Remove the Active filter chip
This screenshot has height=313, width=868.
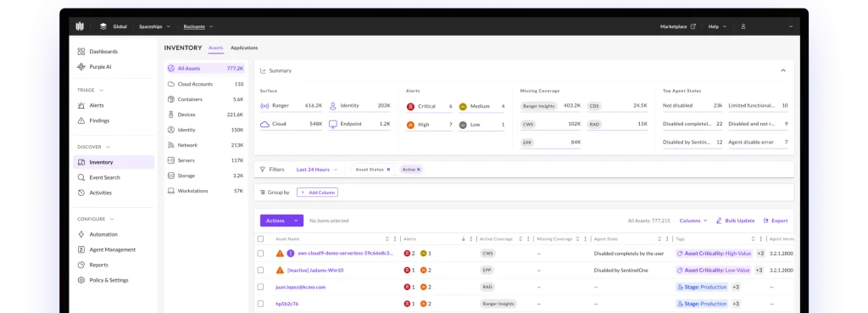(419, 170)
